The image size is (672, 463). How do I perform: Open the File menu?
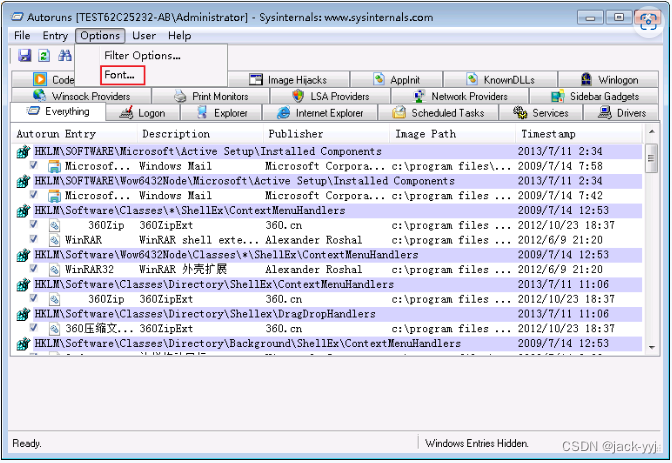(x=22, y=36)
